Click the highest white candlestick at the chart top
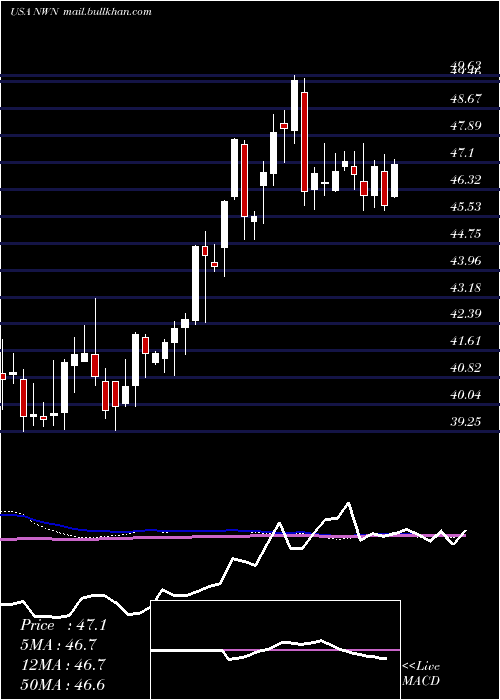The height and width of the screenshot is (700, 500). point(295,105)
